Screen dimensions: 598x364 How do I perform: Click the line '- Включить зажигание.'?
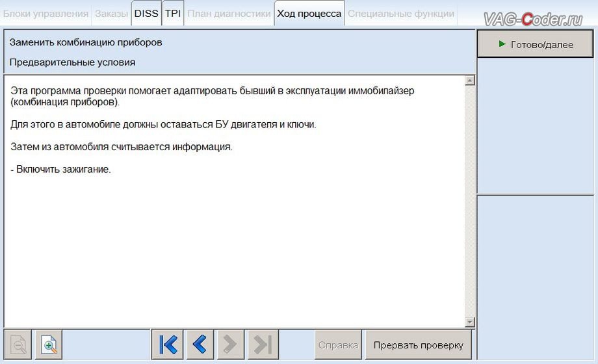pos(60,170)
